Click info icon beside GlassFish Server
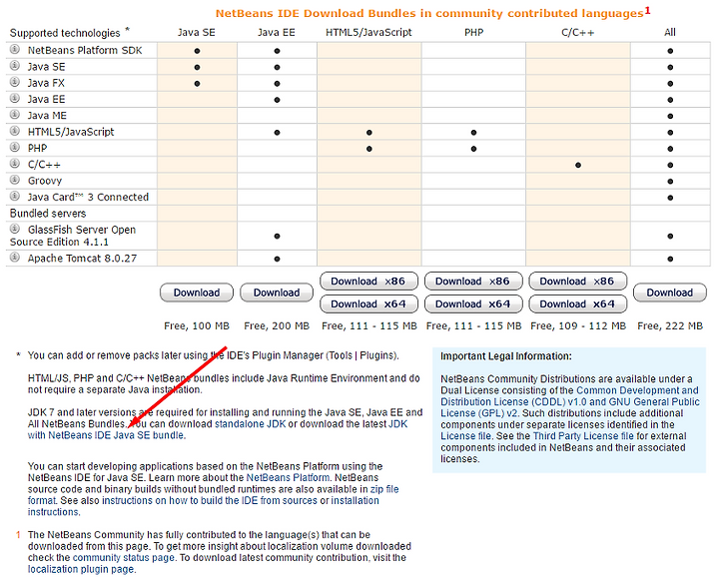719x588 pixels. [x=15, y=229]
